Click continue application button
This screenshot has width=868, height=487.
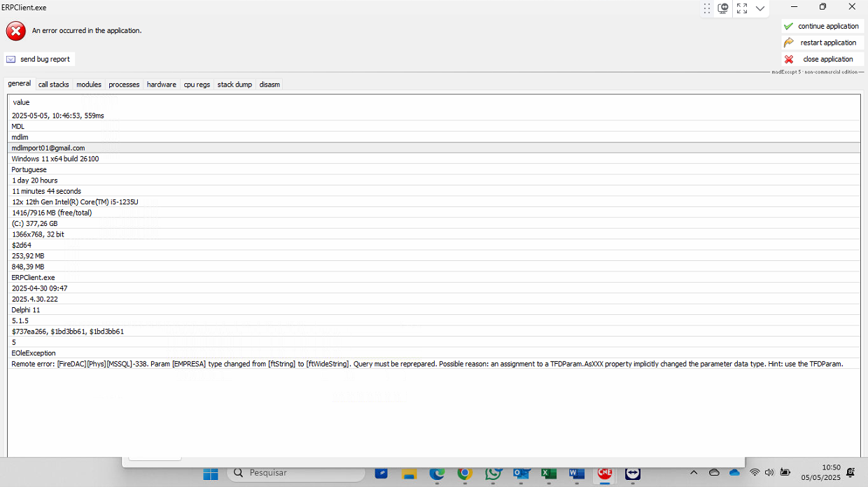(822, 26)
